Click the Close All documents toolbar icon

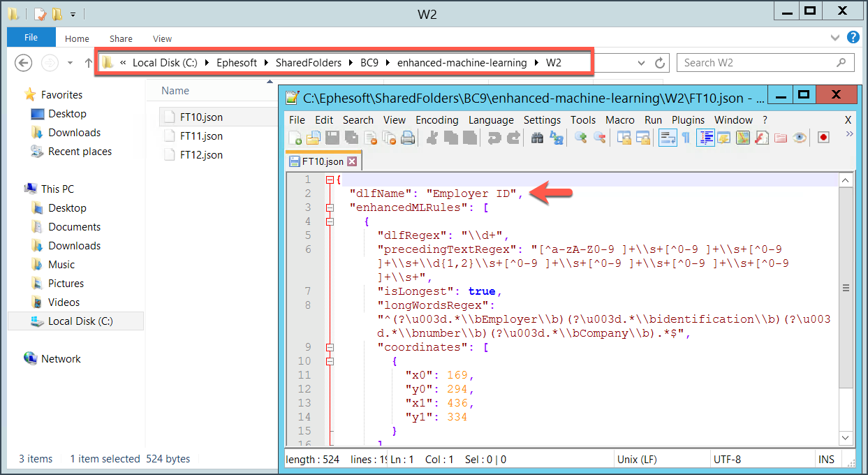[x=389, y=138]
